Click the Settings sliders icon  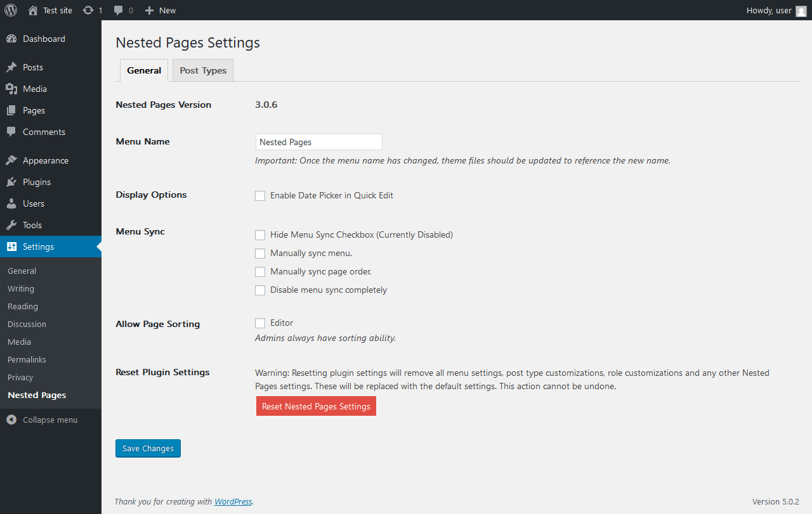click(x=11, y=247)
